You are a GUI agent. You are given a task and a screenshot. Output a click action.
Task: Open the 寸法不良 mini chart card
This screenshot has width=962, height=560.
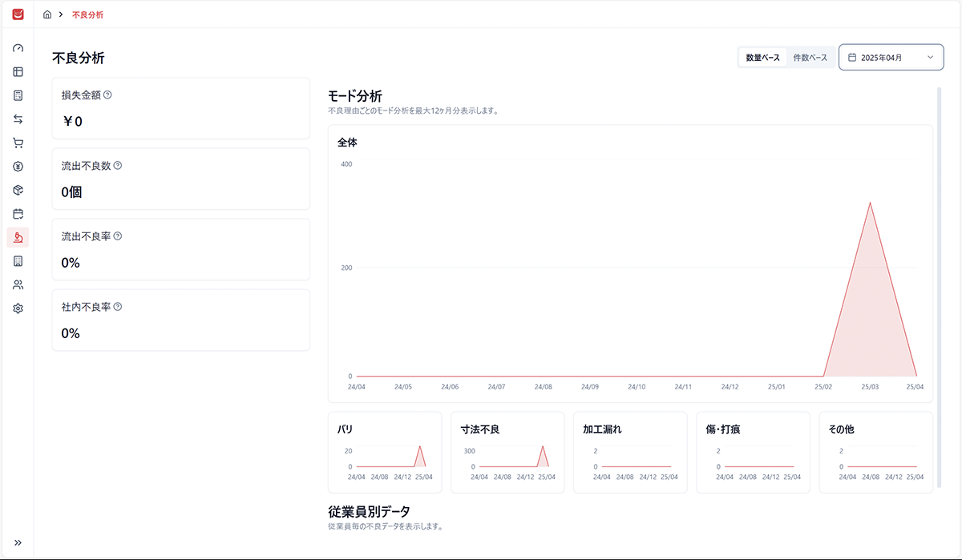tap(507, 452)
